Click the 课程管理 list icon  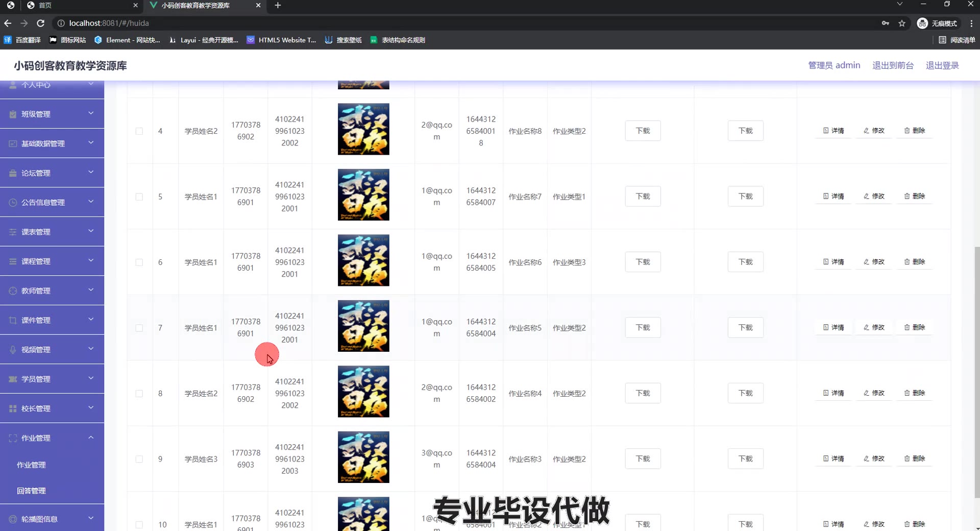pos(13,261)
